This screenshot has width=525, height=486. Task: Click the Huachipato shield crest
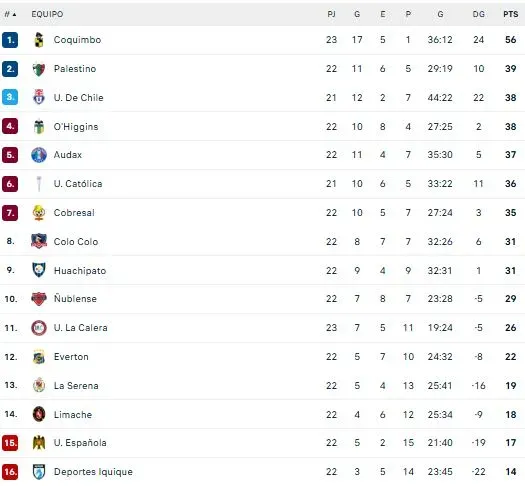pos(39,270)
